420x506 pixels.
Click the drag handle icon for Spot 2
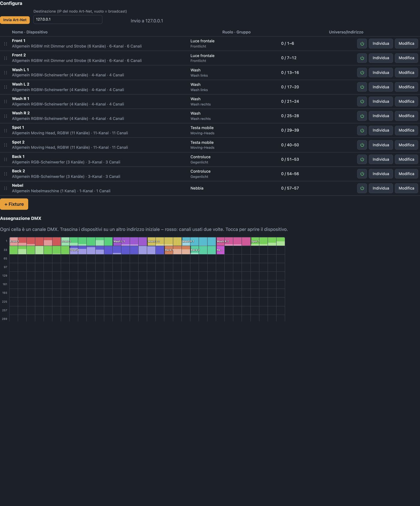(5, 145)
